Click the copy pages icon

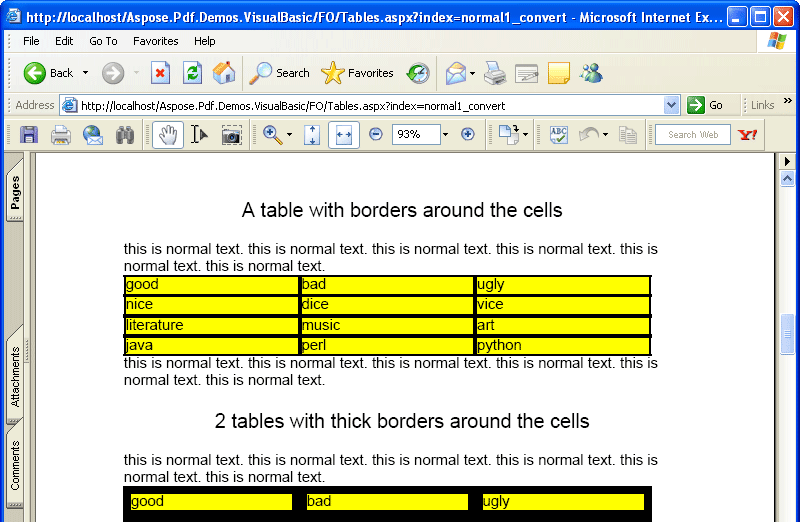(628, 135)
